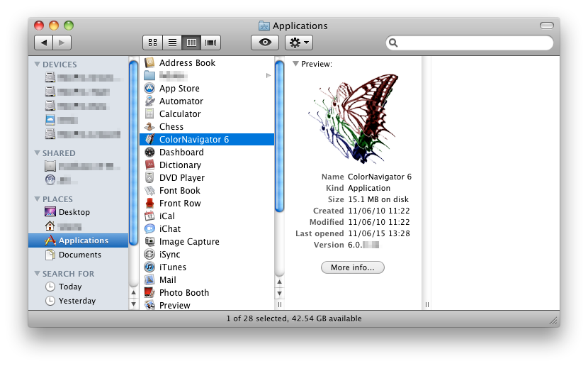Image resolution: width=588 pixels, height=366 pixels.
Task: Select the Dashboard icon
Action: click(149, 152)
